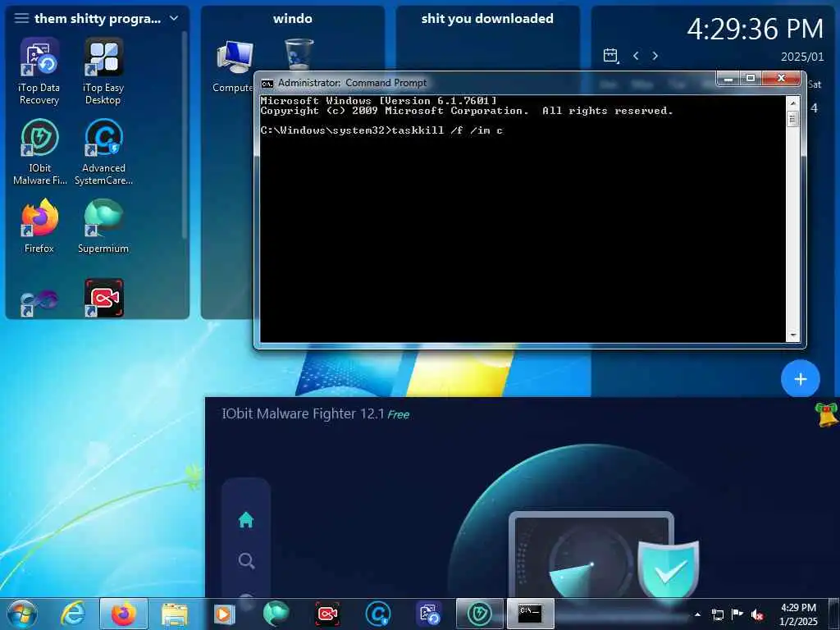
Task: Expand the 'them shitty progra...' box dropdown chevron
Action: coord(174,18)
